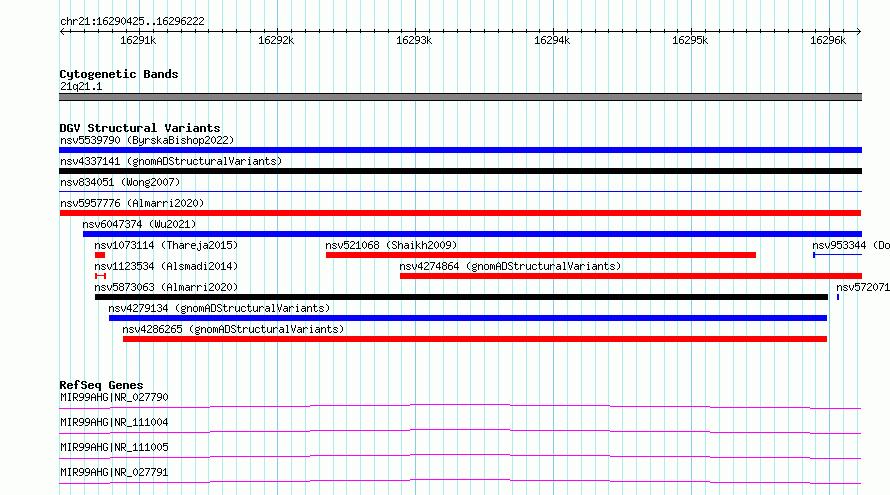Image resolution: width=890 pixels, height=495 pixels.
Task: Open the nsv4274864 (gnomADStructuralVariants) label
Action: (x=510, y=266)
